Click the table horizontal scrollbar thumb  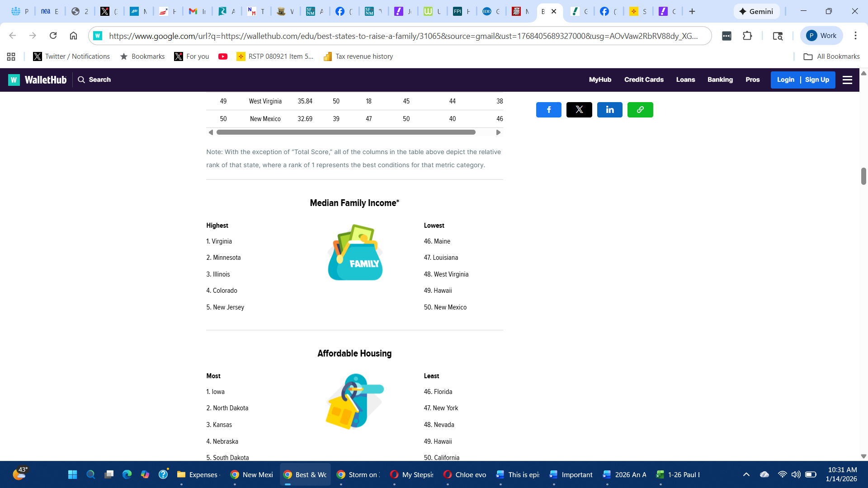pos(346,132)
